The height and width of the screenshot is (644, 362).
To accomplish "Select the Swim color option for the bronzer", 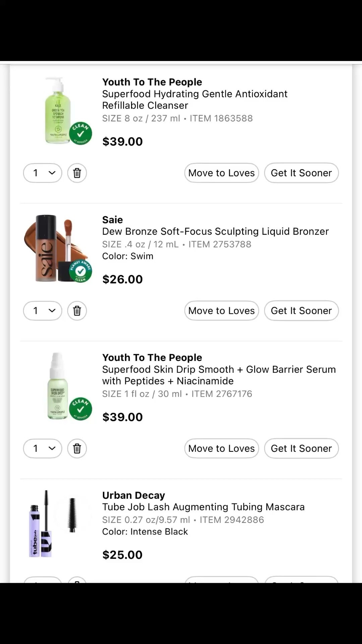I will click(x=128, y=256).
